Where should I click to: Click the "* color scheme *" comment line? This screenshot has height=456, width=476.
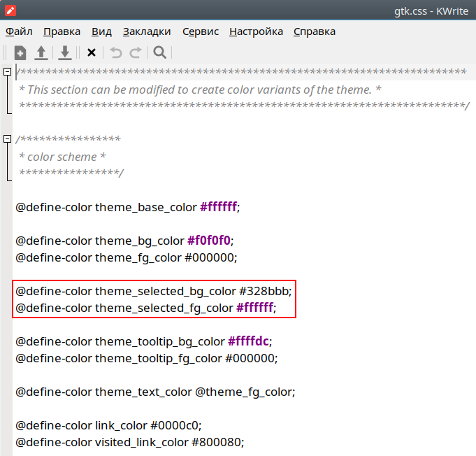click(62, 157)
